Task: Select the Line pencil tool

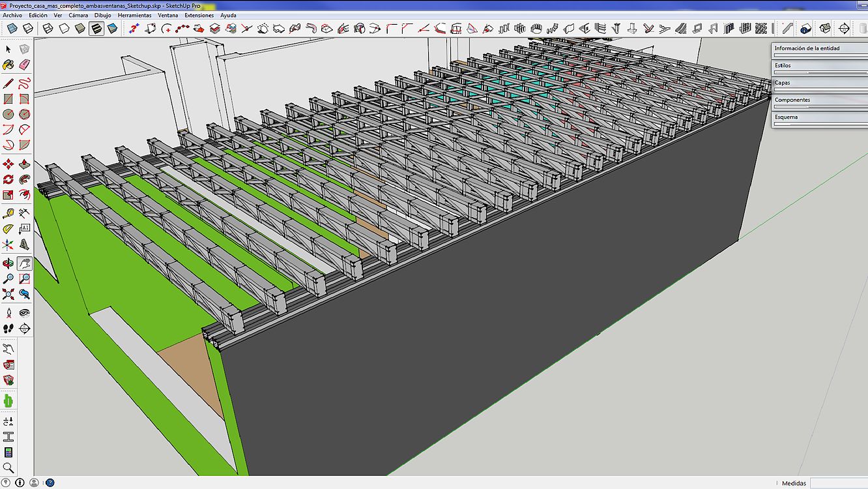Action: (x=8, y=83)
